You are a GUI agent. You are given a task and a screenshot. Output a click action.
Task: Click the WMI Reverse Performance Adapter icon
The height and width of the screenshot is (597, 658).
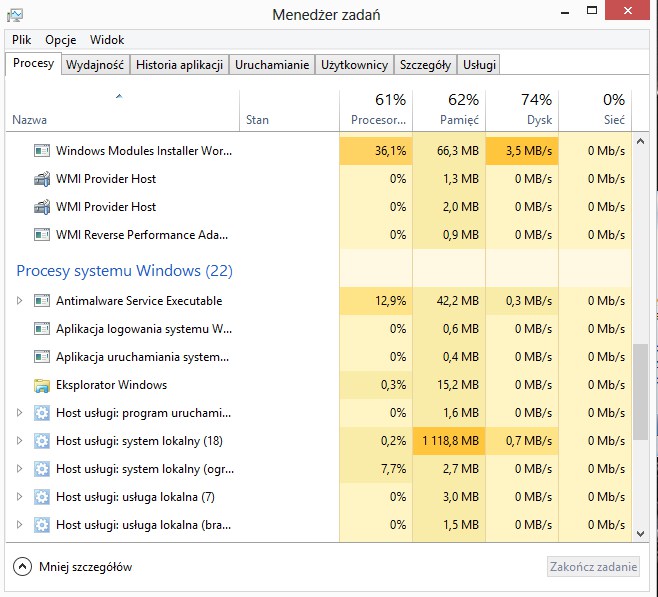(x=42, y=235)
